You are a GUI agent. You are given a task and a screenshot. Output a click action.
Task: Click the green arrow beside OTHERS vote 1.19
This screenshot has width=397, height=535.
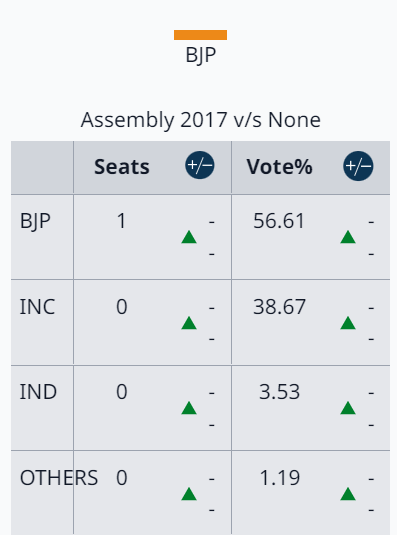tap(348, 494)
